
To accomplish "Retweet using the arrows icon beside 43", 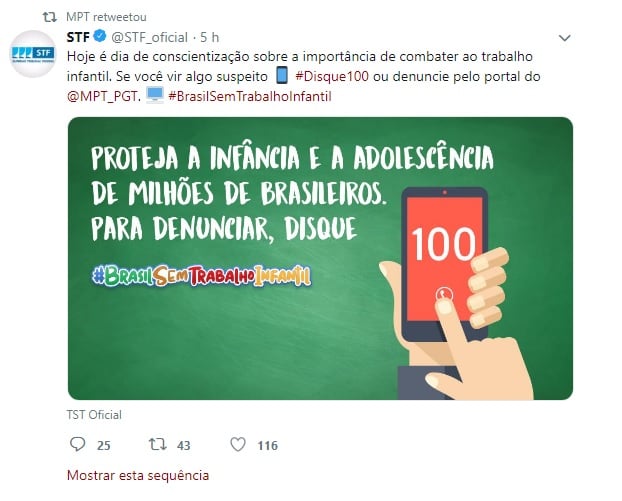I will pos(157,444).
